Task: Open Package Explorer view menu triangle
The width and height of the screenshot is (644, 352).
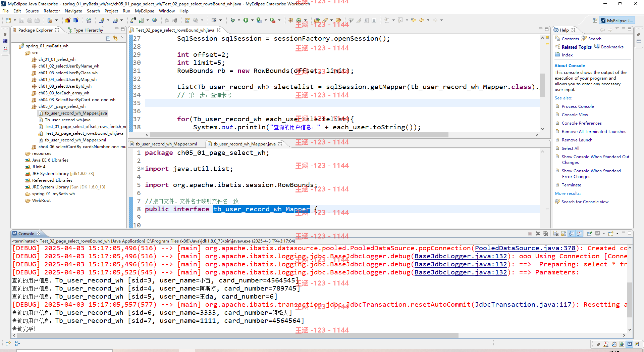Action: coord(123,37)
